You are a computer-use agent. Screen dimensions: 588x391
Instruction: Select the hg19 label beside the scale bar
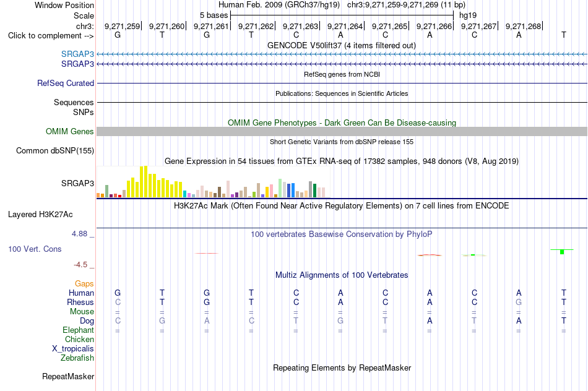coord(468,15)
